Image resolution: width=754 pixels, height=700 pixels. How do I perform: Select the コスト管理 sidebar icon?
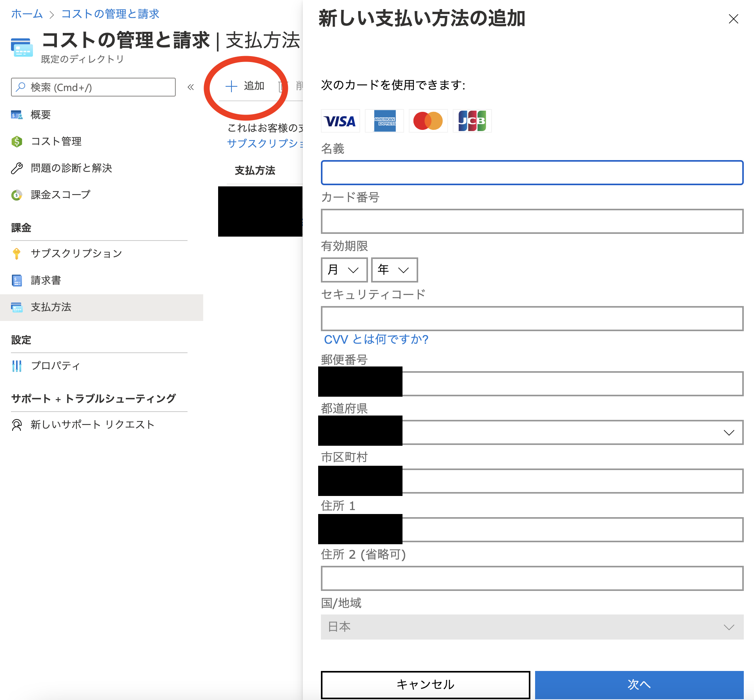pos(17,142)
